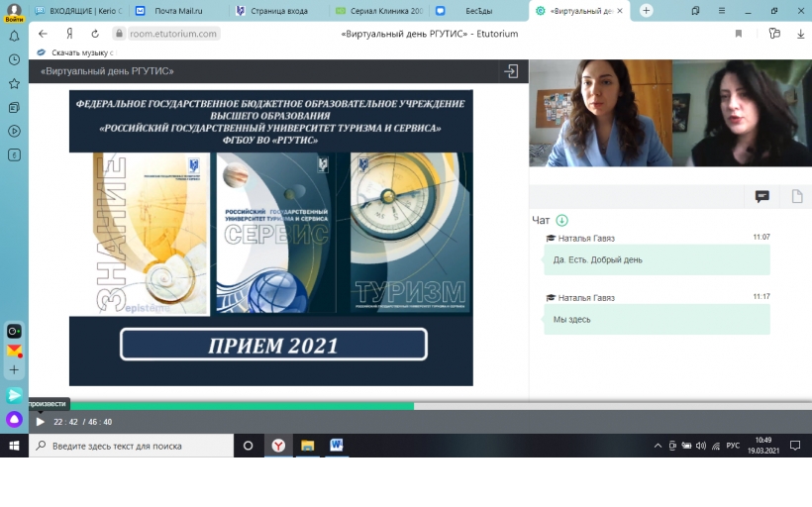This screenshot has width=812, height=507.
Task: Click the Windows search box
Action: [x=131, y=446]
